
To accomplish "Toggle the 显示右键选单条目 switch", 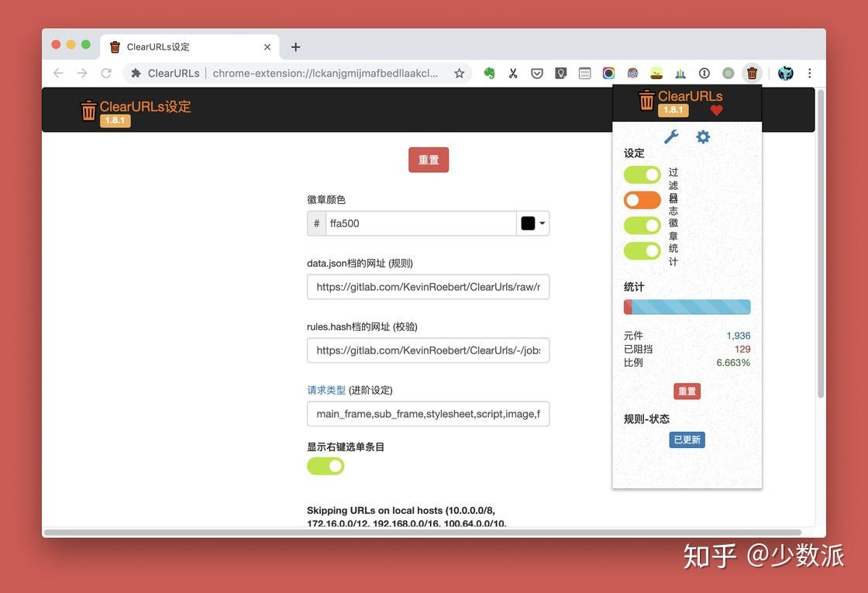I will [x=325, y=466].
